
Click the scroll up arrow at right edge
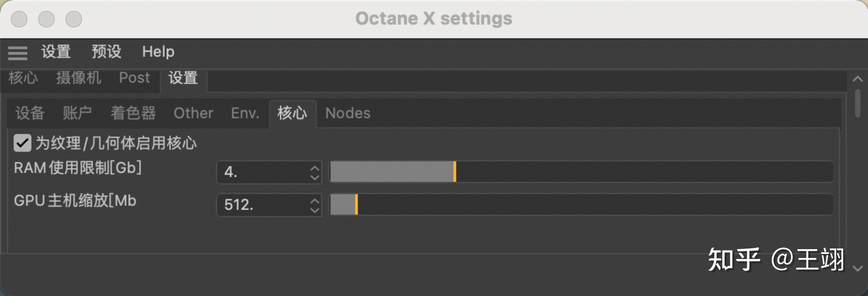(x=857, y=79)
